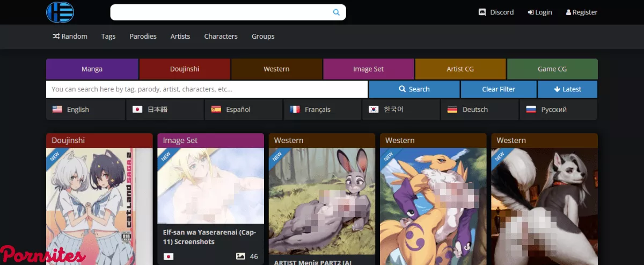Go to the Artists section
The image size is (644, 265).
click(180, 37)
